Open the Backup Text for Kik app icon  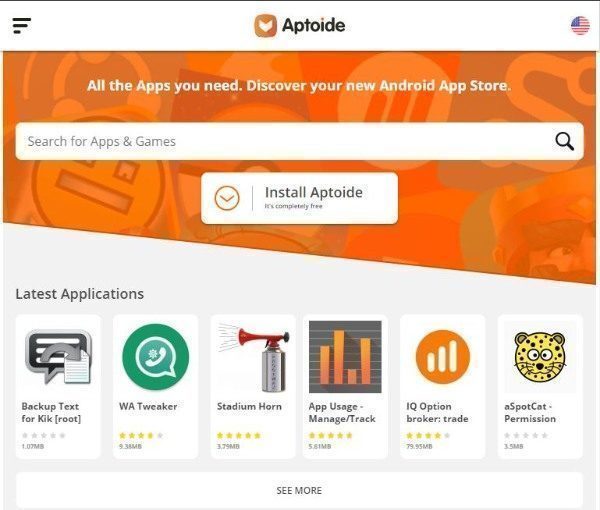[58, 357]
